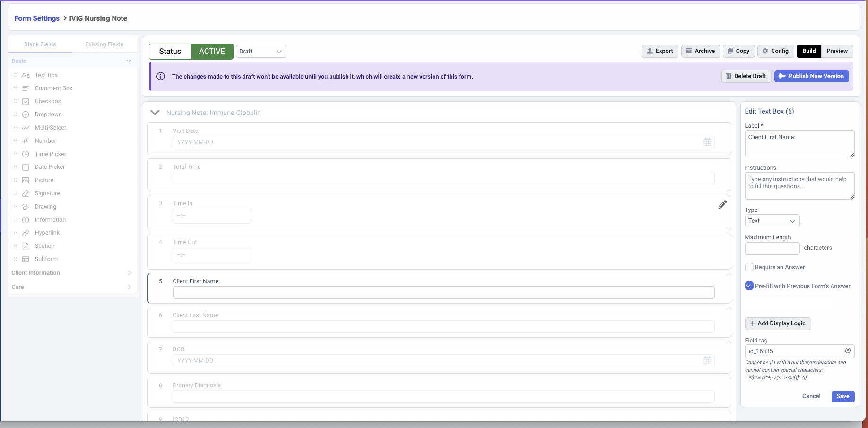Screen dimensions: 868x428
Task: Click the Section field icon
Action: [26, 246]
